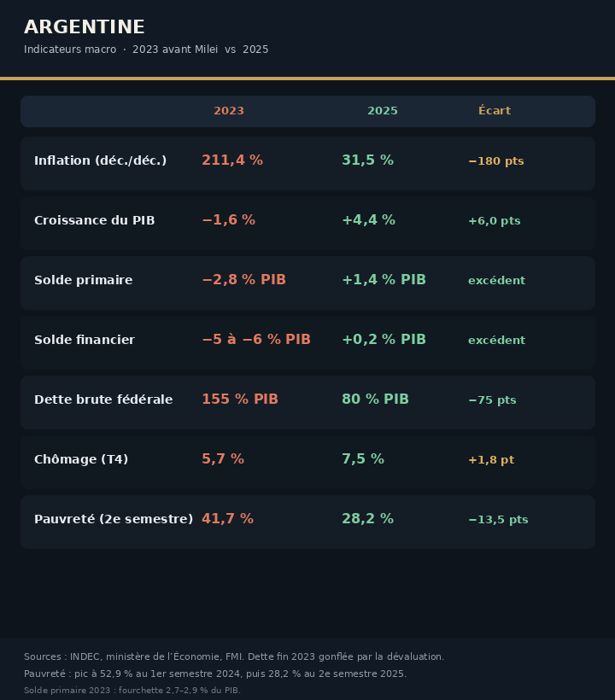Click the ARGENTINE title heading
This screenshot has width=615, height=700.
click(x=84, y=26)
